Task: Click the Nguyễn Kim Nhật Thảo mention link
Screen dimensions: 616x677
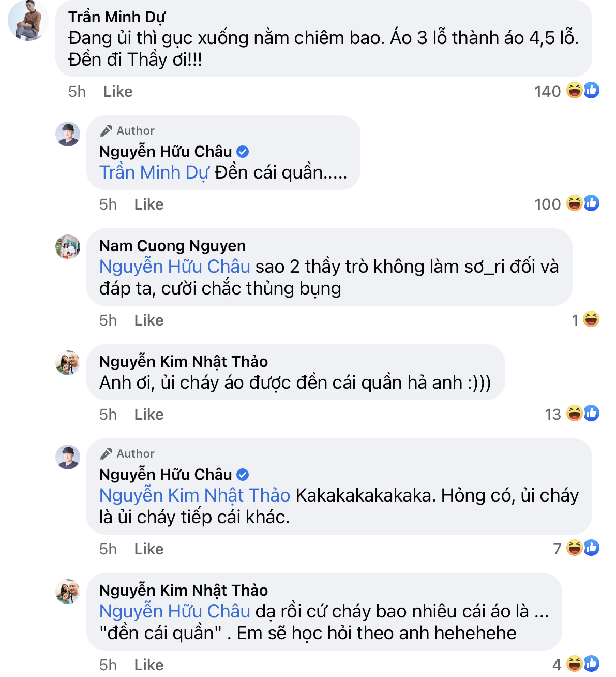Action: (x=194, y=495)
